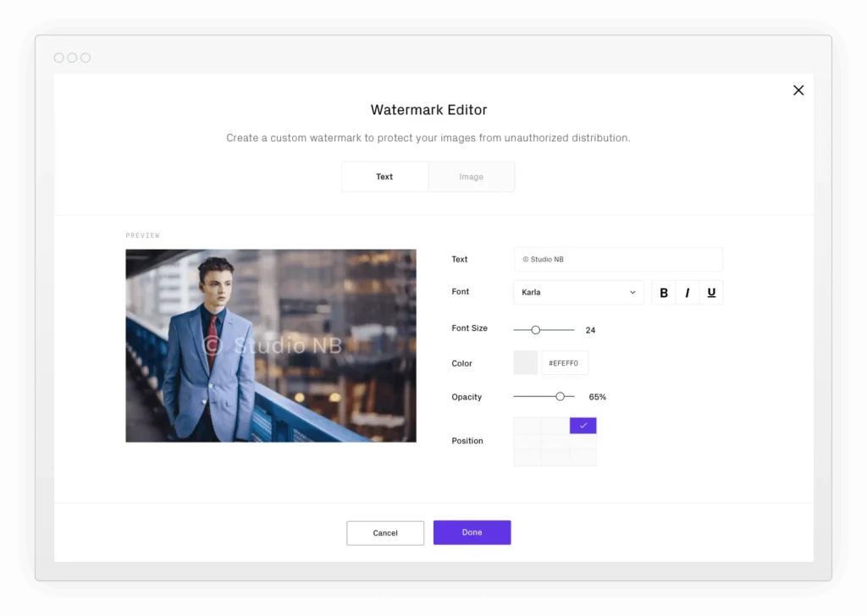Click the #EFEFF0 hex color field
Viewport: 867px width, 616px height.
[565, 363]
